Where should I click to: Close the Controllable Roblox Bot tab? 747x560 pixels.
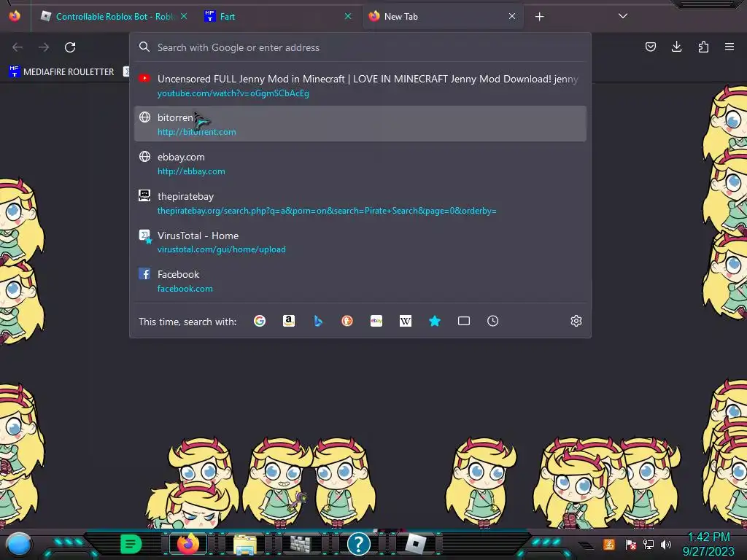click(x=183, y=16)
